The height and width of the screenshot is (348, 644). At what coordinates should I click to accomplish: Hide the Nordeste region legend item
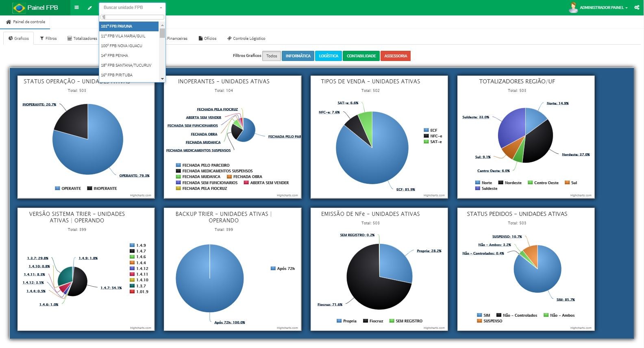(x=510, y=183)
